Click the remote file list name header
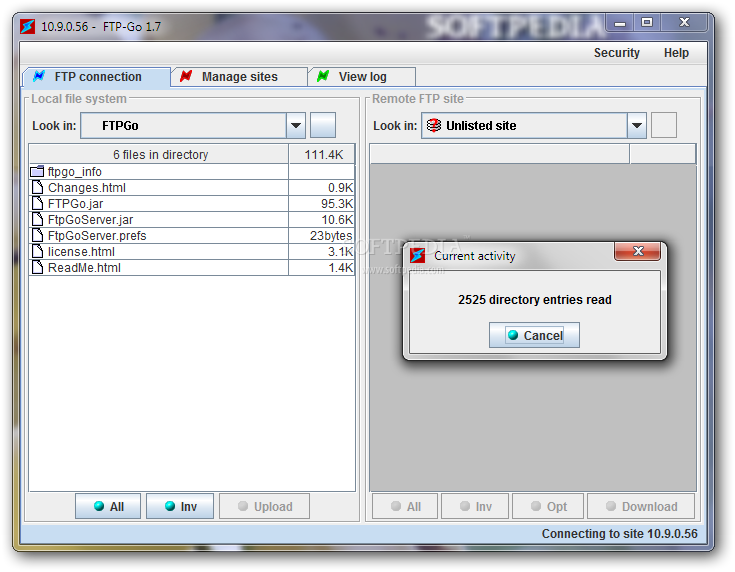Screen dimensions: 735x572 tap(500, 154)
